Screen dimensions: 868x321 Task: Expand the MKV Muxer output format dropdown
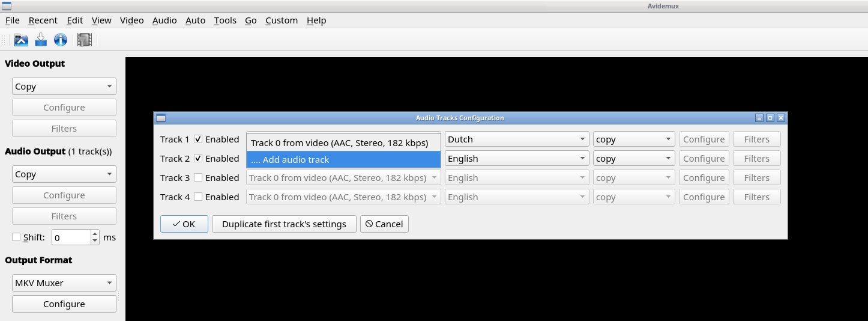[64, 283]
